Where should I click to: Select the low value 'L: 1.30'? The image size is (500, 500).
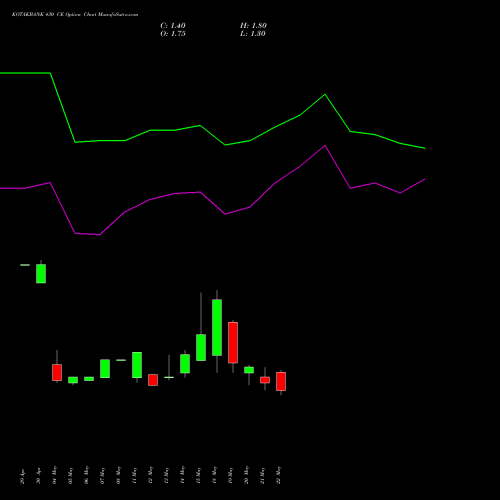(253, 34)
